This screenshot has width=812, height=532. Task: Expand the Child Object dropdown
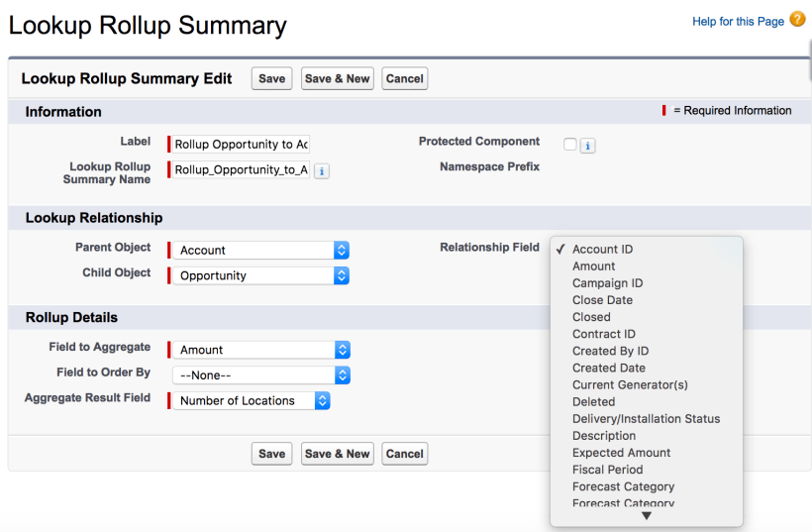point(261,276)
